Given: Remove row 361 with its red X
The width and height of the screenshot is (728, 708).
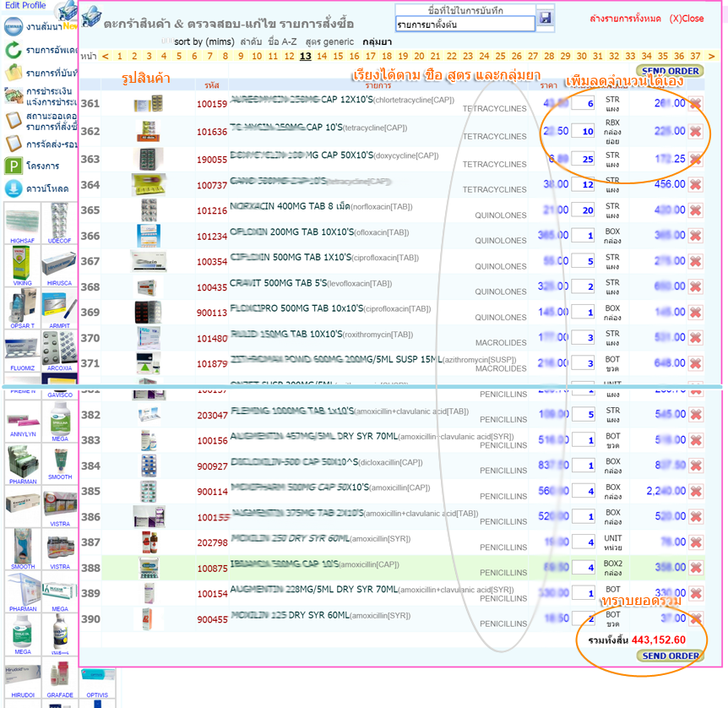Looking at the screenshot, I should pyautogui.click(x=695, y=103).
